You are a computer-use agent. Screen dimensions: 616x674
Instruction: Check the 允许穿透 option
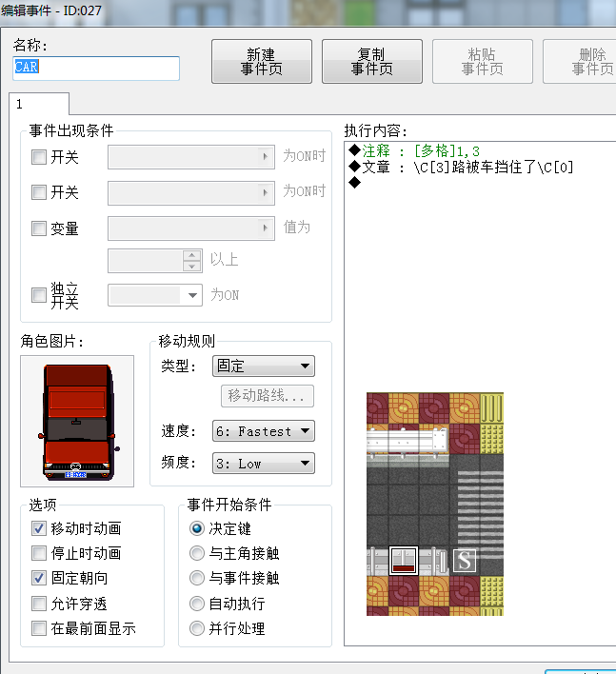click(39, 604)
